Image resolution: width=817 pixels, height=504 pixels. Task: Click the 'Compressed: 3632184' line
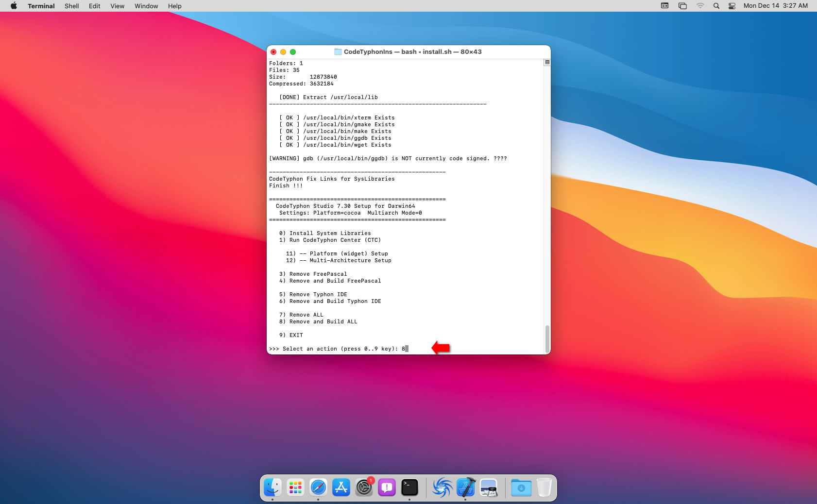pos(301,84)
